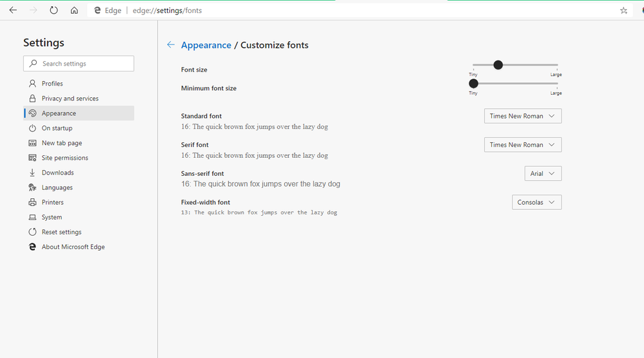Click the Serif font sample text
The height and width of the screenshot is (358, 644).
[x=255, y=155]
